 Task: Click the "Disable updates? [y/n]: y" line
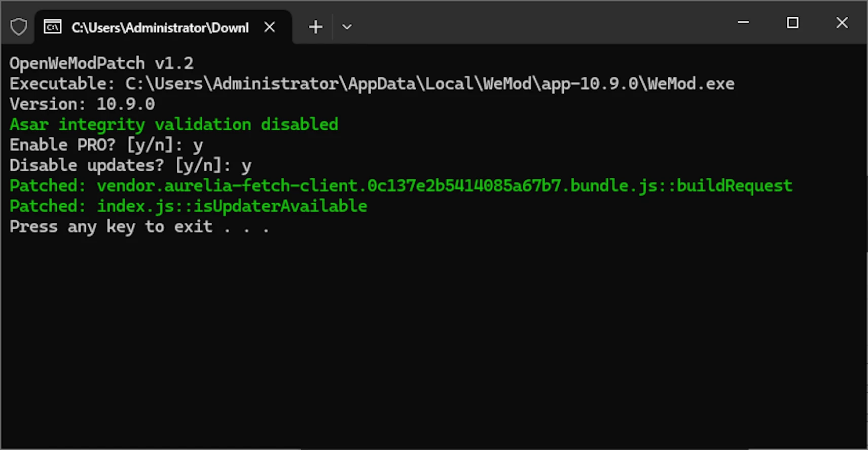[130, 165]
